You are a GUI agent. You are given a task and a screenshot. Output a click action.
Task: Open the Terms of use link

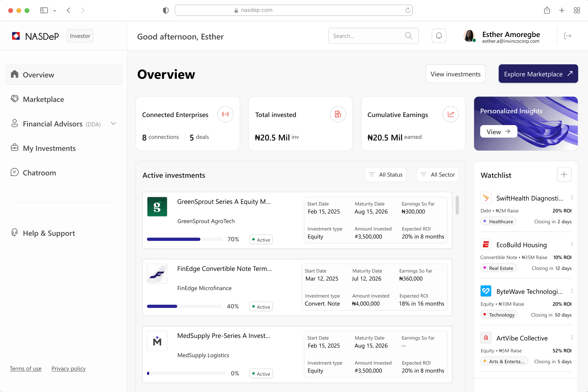coord(26,368)
